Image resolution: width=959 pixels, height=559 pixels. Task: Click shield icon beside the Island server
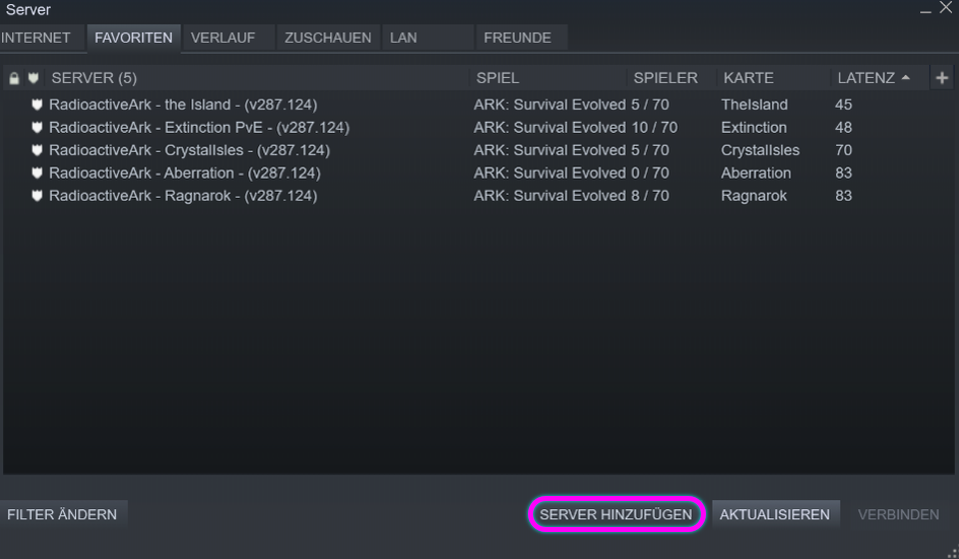pyautogui.click(x=37, y=105)
